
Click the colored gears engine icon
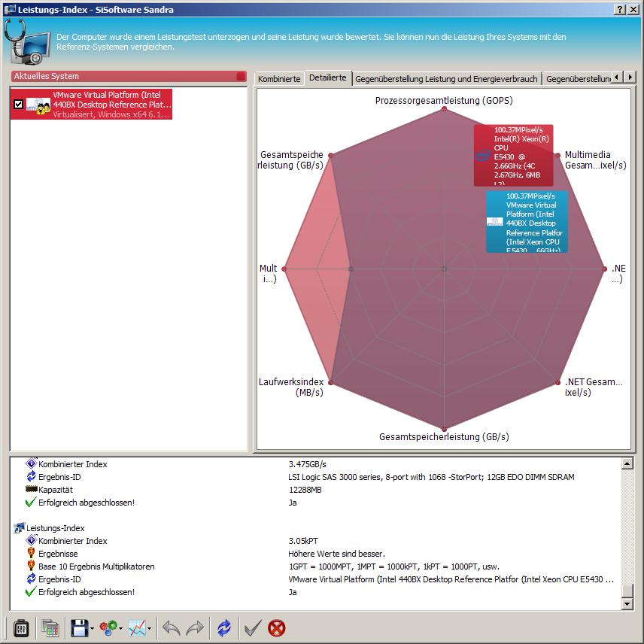coord(108,627)
